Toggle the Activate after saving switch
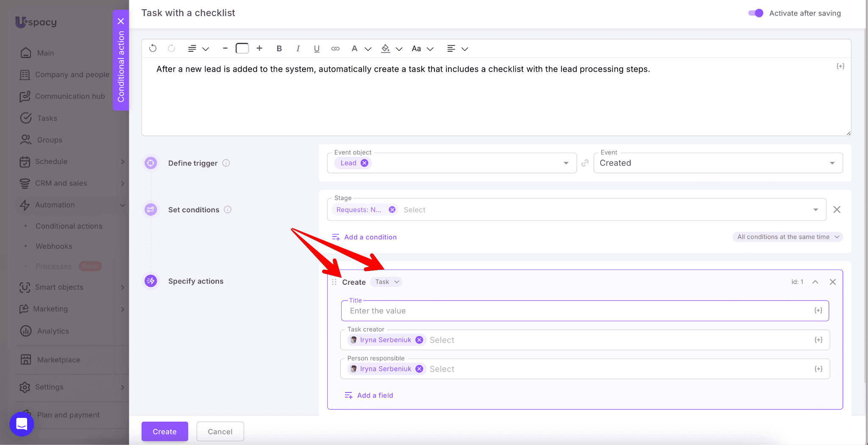868x445 pixels. [755, 13]
